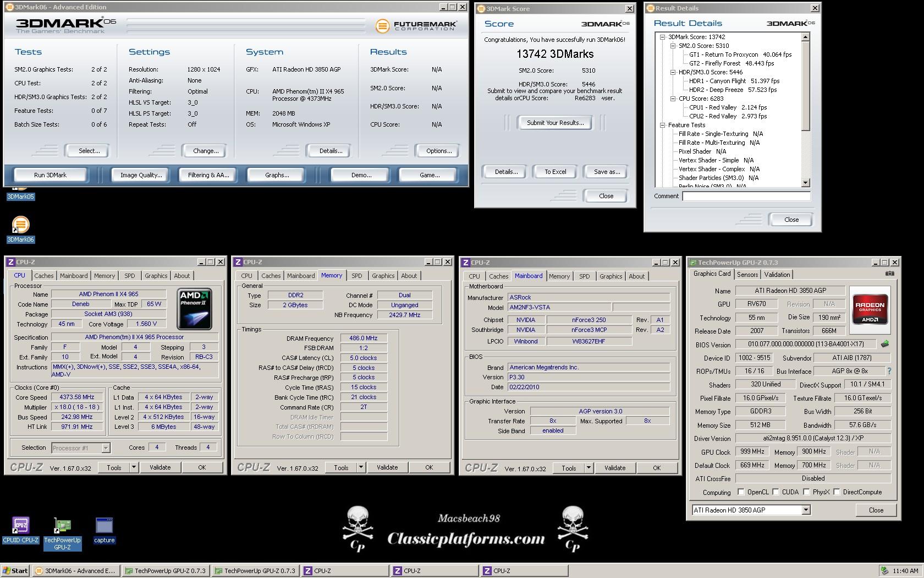This screenshot has width=924, height=578.
Task: Collapse the Feature Tests tree node
Action: pos(663,125)
